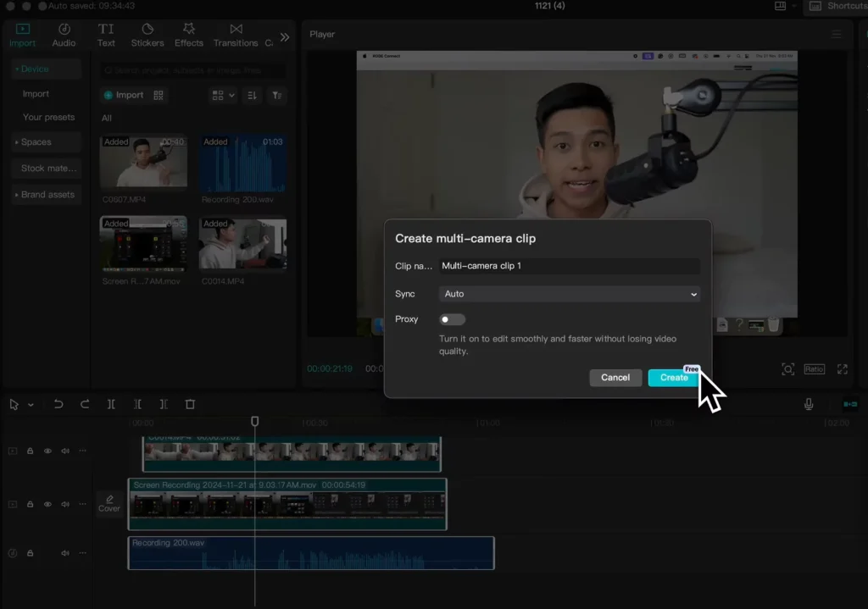Viewport: 868px width, 609px height.
Task: Open the layout icon in title bar
Action: click(x=780, y=6)
